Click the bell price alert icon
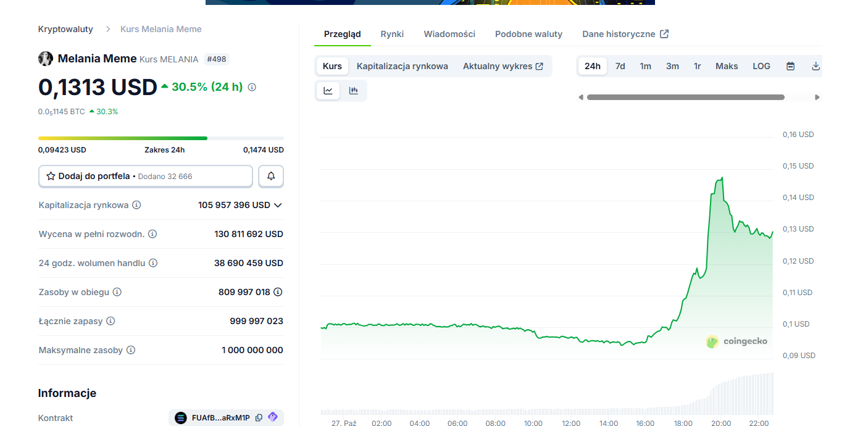Screen dimensions: 868x426 [271, 176]
